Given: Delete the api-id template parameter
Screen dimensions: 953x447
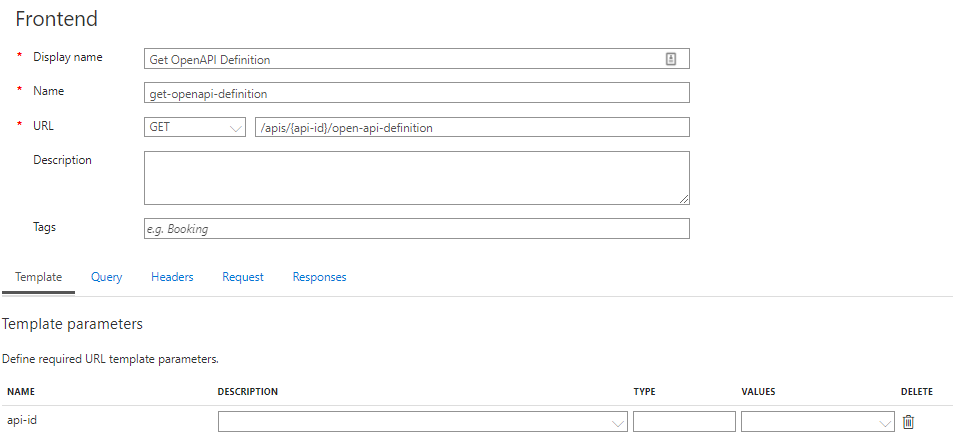Looking at the screenshot, I should point(908,421).
